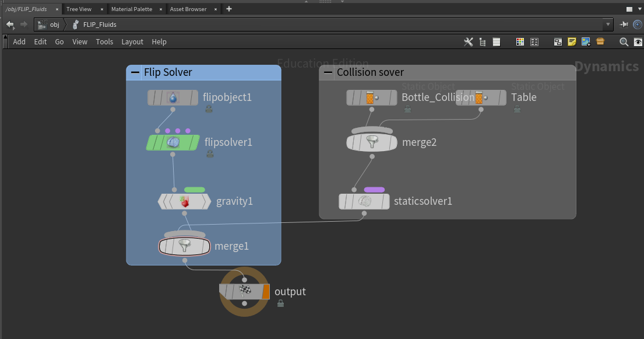644x339 pixels.
Task: Select the gravity1 apple icon node
Action: pos(184,201)
